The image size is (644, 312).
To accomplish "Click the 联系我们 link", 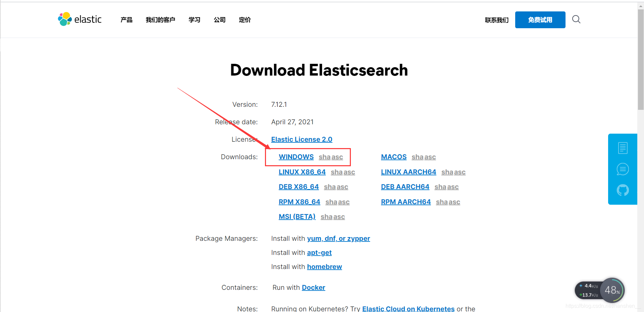I will tap(497, 20).
